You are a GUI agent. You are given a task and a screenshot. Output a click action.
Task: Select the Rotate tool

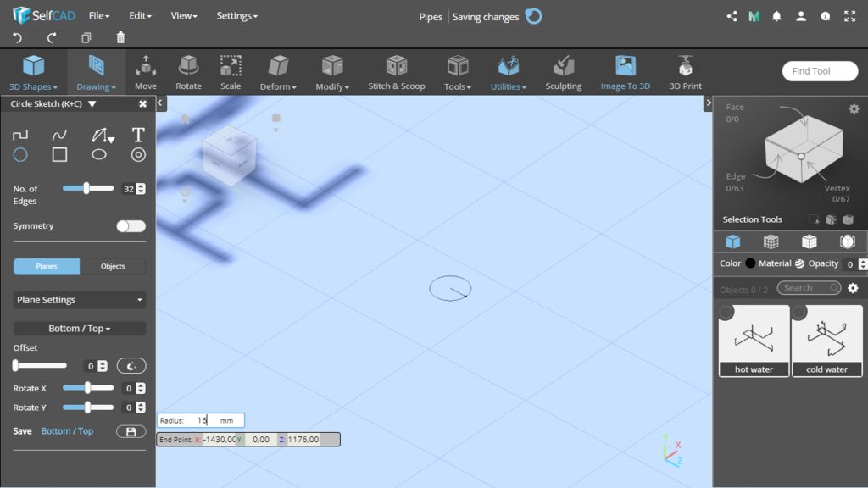click(x=188, y=73)
